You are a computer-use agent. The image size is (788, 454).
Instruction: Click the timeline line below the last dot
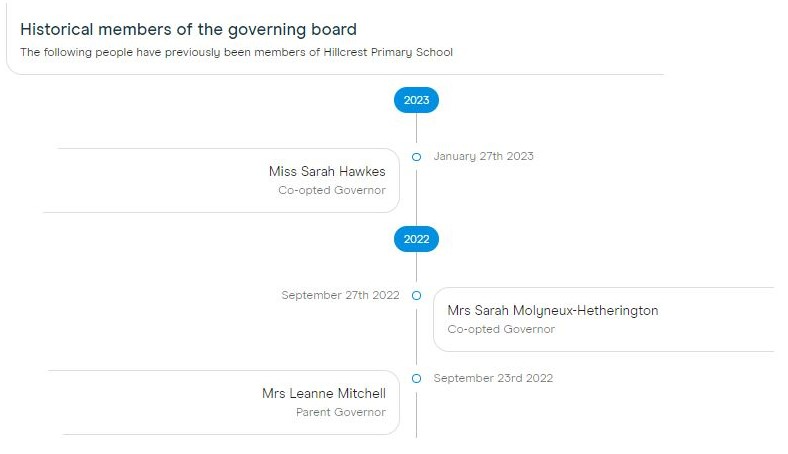416,415
